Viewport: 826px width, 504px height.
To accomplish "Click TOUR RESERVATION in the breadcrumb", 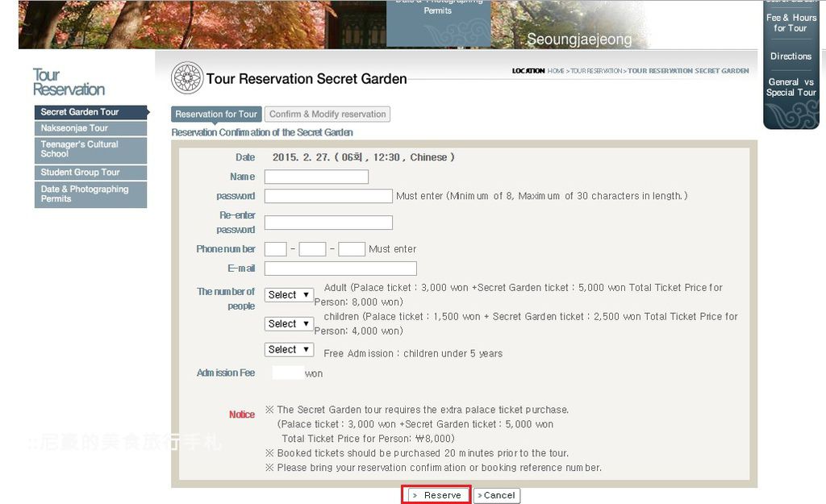I will pos(596,71).
